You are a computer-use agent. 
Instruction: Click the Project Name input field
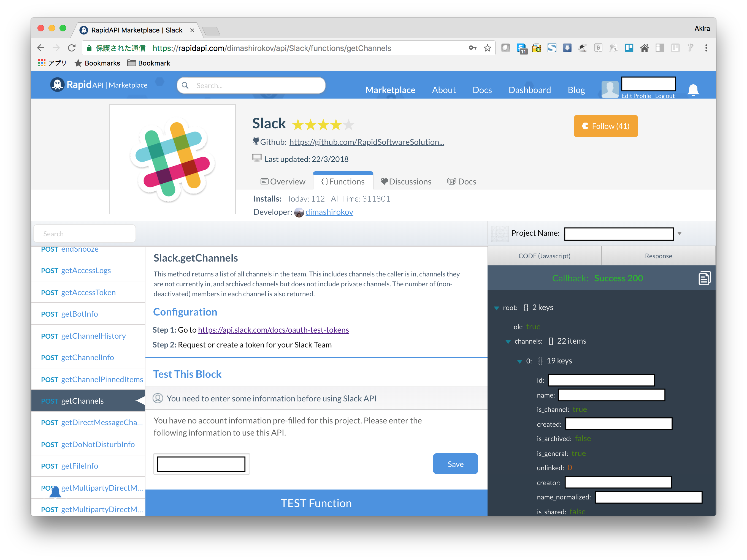(x=619, y=233)
